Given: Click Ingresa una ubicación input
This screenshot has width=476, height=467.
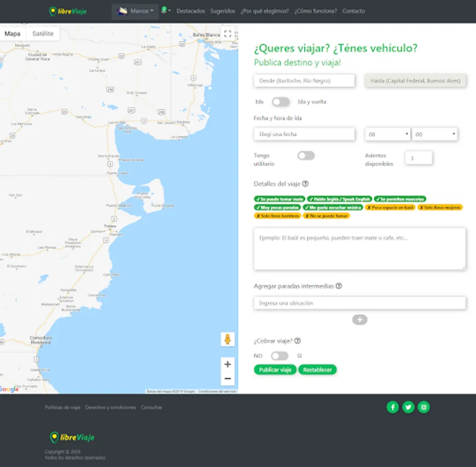Looking at the screenshot, I should pos(360,303).
